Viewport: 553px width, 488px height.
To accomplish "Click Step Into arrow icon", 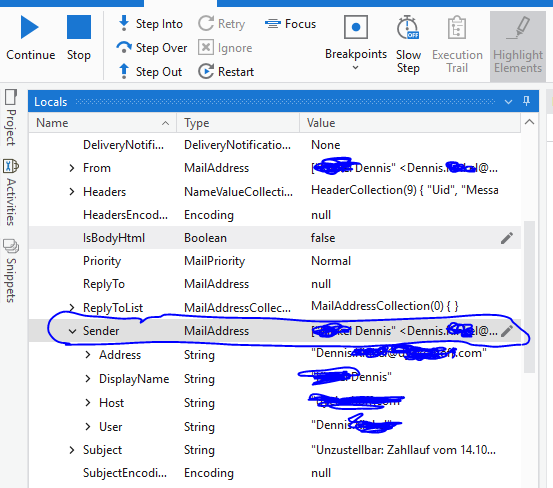I will pos(124,23).
